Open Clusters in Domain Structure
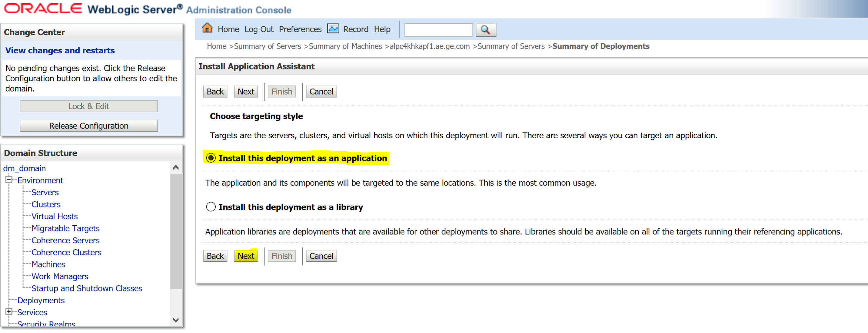The height and width of the screenshot is (333, 868). tap(46, 204)
